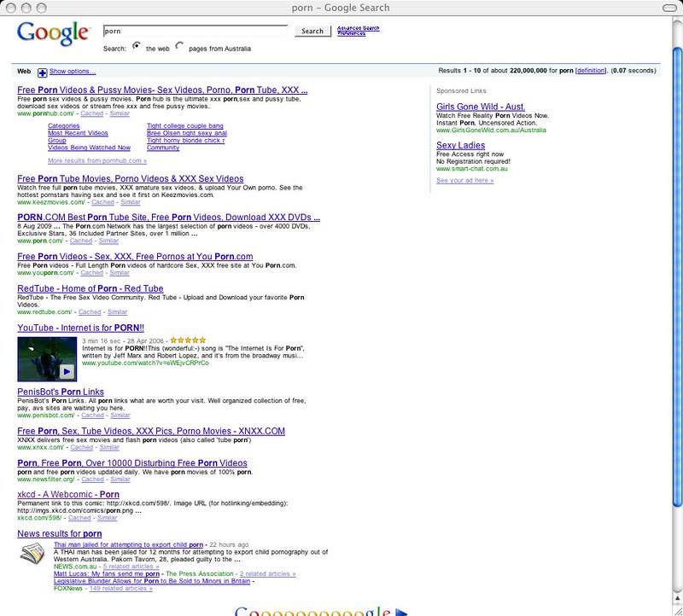Click the Google logo
The height and width of the screenshot is (616, 683).
click(53, 33)
